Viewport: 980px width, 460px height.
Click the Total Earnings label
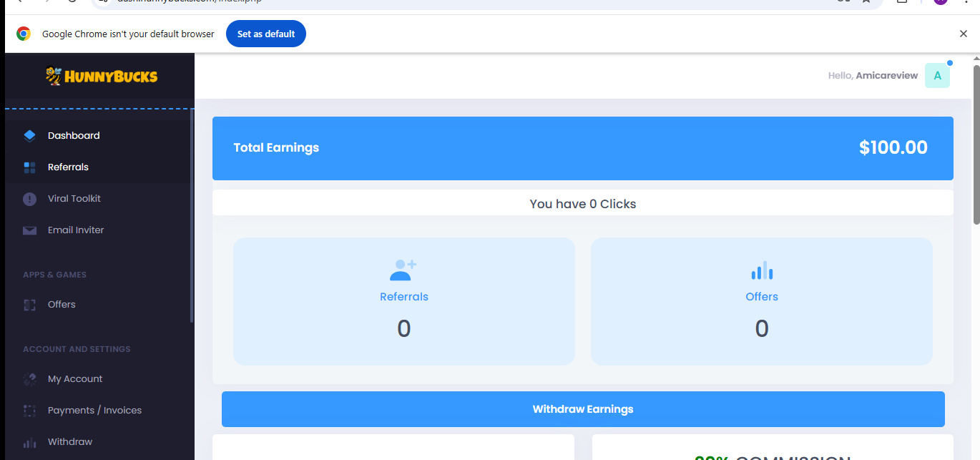pos(276,148)
